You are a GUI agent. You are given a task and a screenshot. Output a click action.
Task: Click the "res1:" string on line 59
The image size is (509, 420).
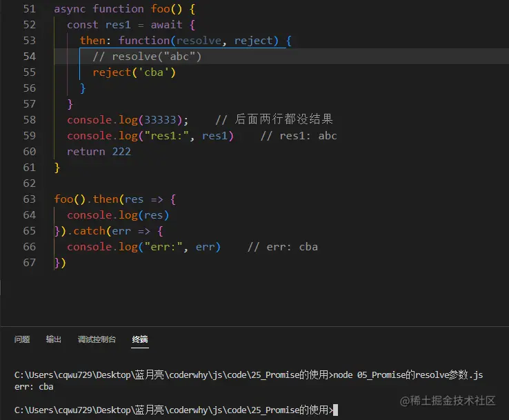(x=166, y=136)
